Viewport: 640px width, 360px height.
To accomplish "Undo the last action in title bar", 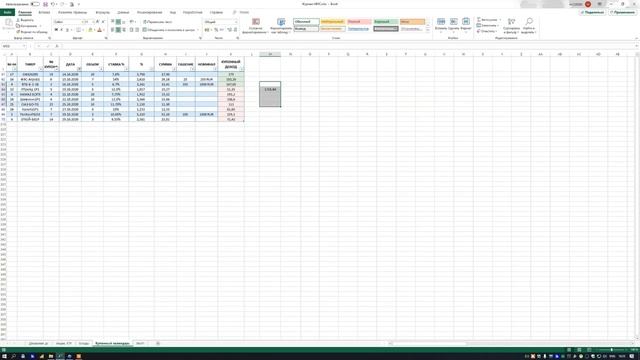I will coord(53,4).
